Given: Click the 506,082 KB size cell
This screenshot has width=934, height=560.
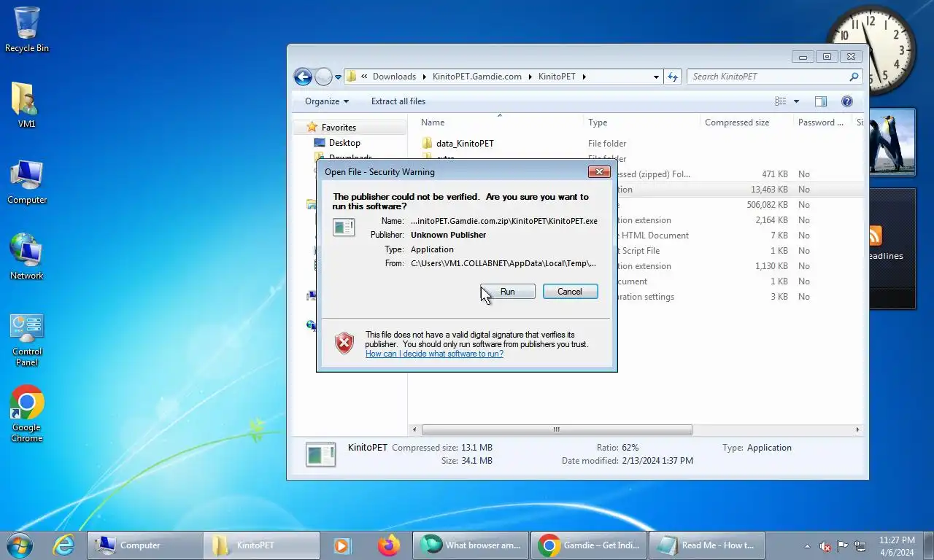Looking at the screenshot, I should click(x=767, y=205).
